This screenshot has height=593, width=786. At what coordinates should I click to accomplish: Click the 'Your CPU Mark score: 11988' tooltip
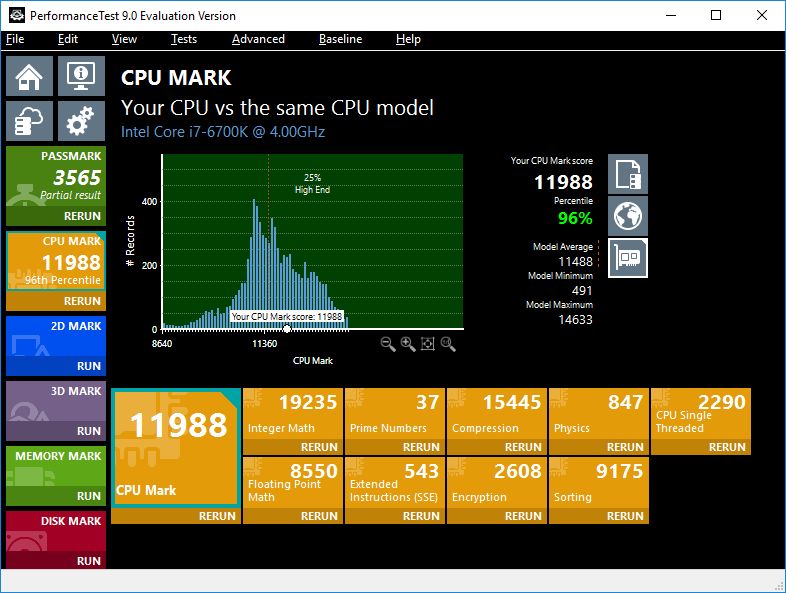point(287,316)
